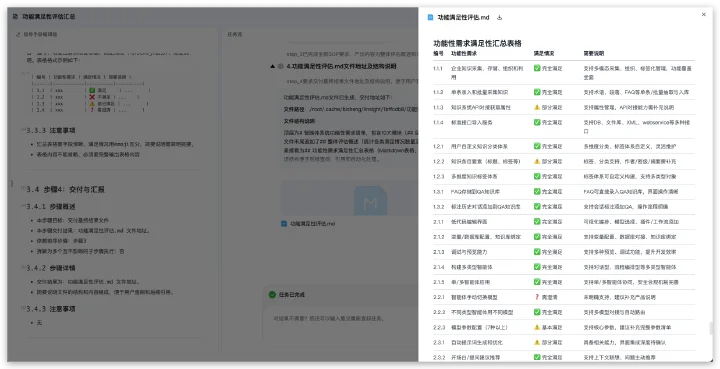Click the 部分满足 status in row 1.2.2
The image size is (720, 369).
548,162
